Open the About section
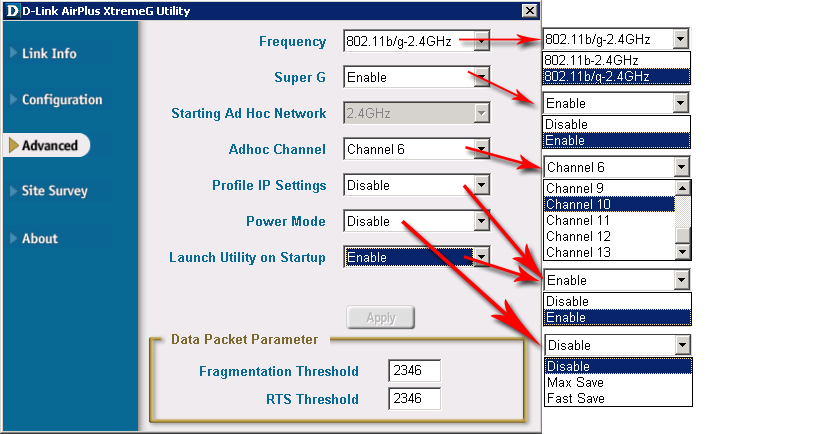 (39, 238)
